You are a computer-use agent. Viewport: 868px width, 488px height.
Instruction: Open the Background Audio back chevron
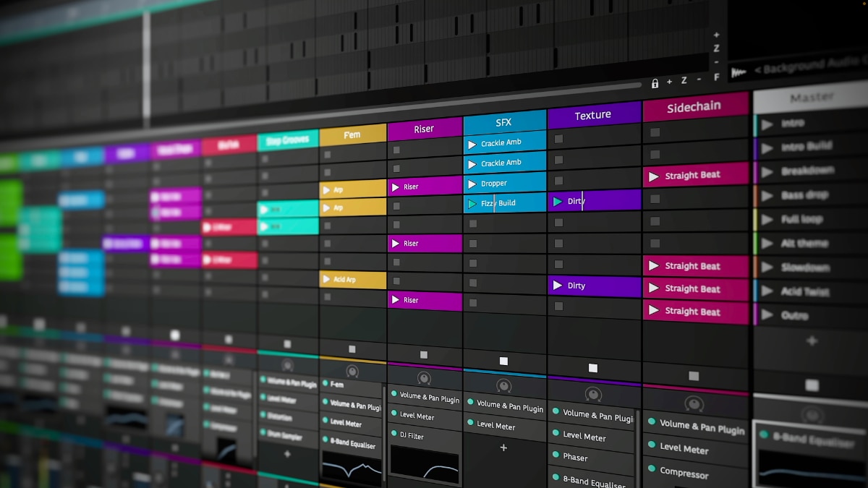[x=757, y=69]
